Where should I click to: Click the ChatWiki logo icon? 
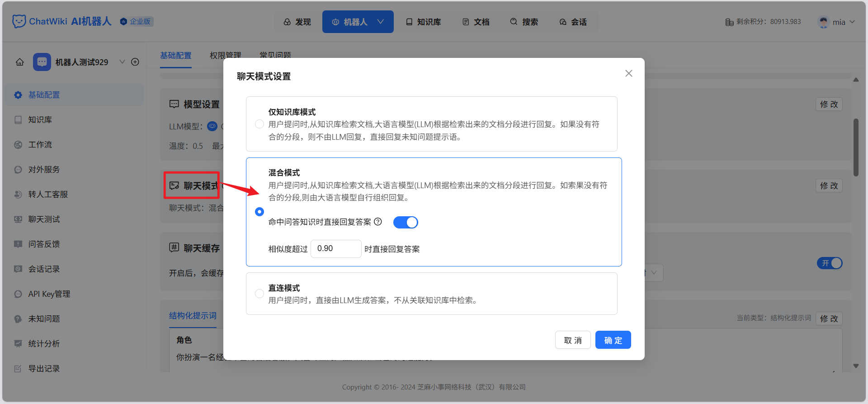[19, 21]
